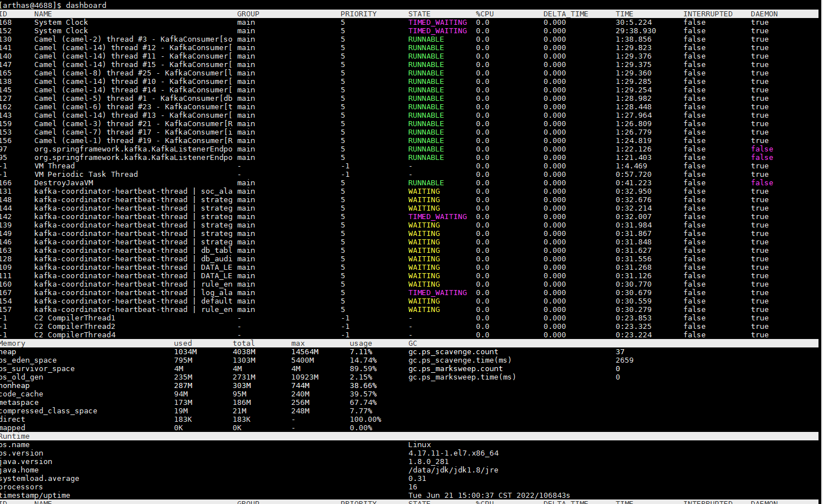Click the direct memory usage "100.00%"
The width and height of the screenshot is (823, 504).
(365, 420)
